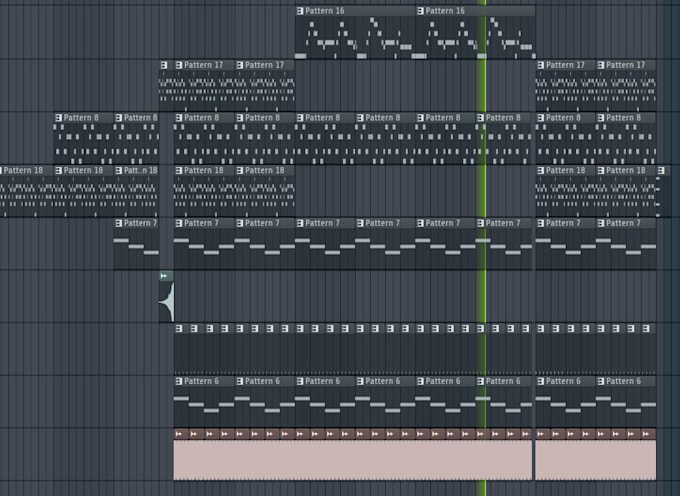
Task: Select the Pattern 16 clip crossed by the playhead
Action: coord(475,33)
